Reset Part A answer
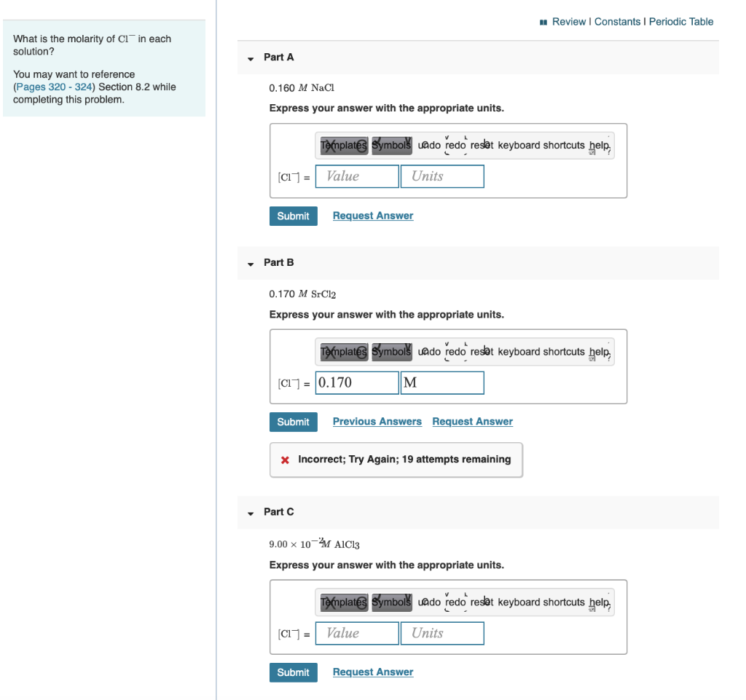This screenshot has height=700, width=746. [482, 145]
